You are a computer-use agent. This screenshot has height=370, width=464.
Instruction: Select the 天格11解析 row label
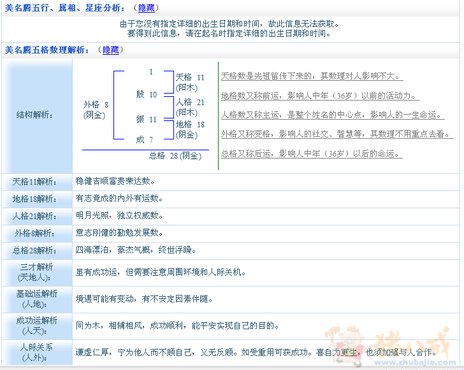coord(34,182)
